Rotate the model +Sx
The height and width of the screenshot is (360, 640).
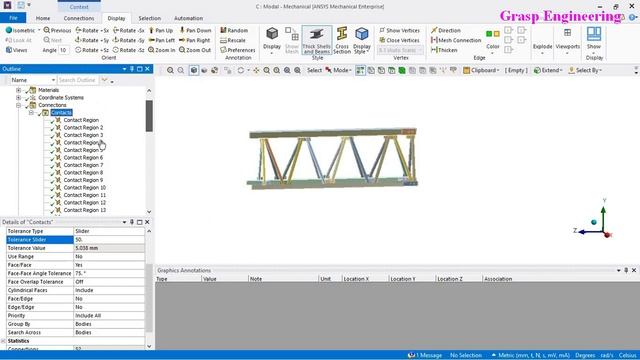coord(92,30)
